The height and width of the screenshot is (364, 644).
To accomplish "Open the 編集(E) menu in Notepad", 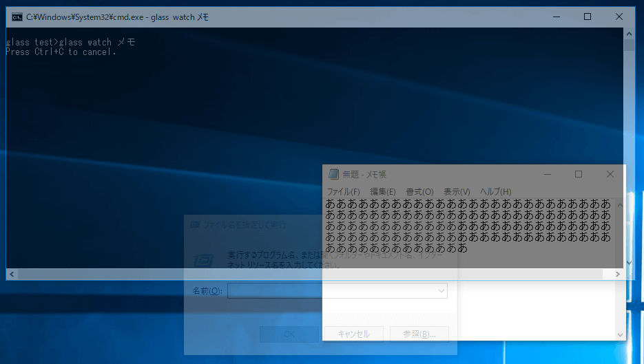I will (x=382, y=192).
